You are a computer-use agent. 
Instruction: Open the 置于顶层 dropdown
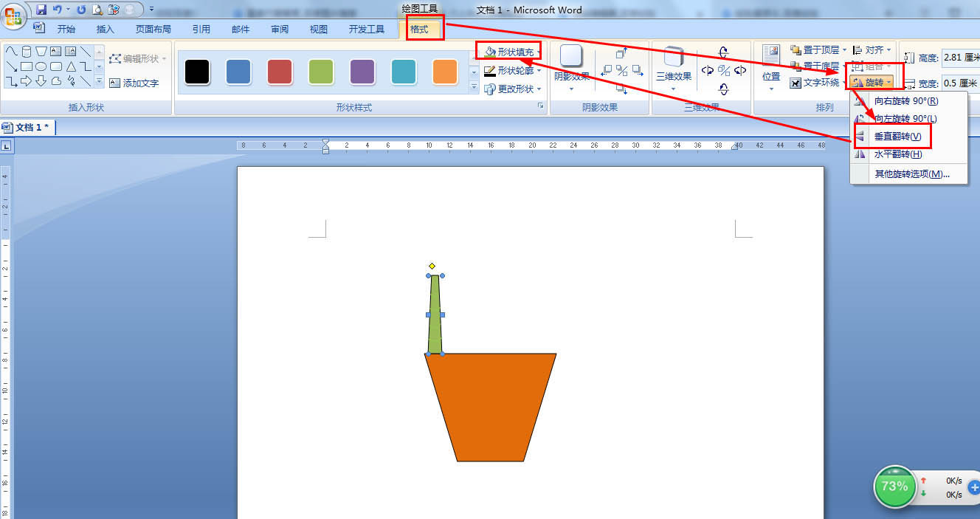(818, 50)
